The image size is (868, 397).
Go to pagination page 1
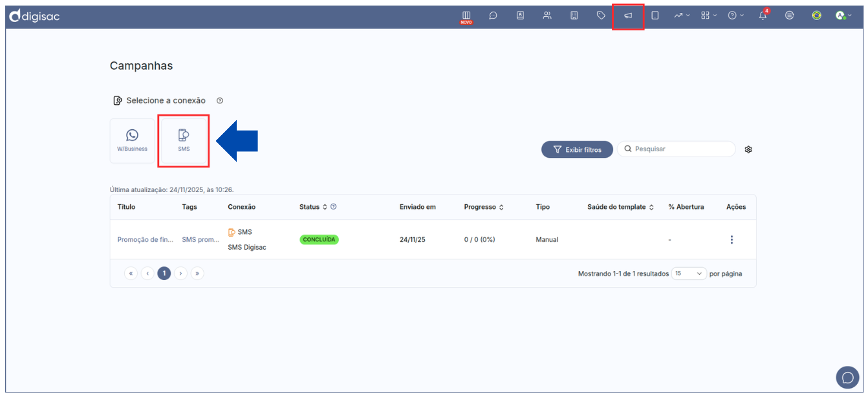(164, 274)
